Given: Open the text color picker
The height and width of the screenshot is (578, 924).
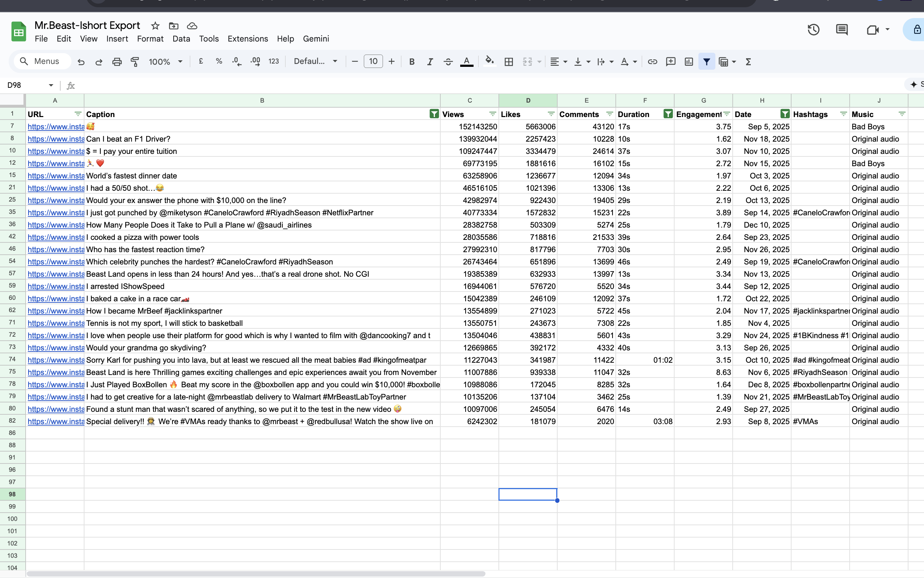Looking at the screenshot, I should [467, 61].
